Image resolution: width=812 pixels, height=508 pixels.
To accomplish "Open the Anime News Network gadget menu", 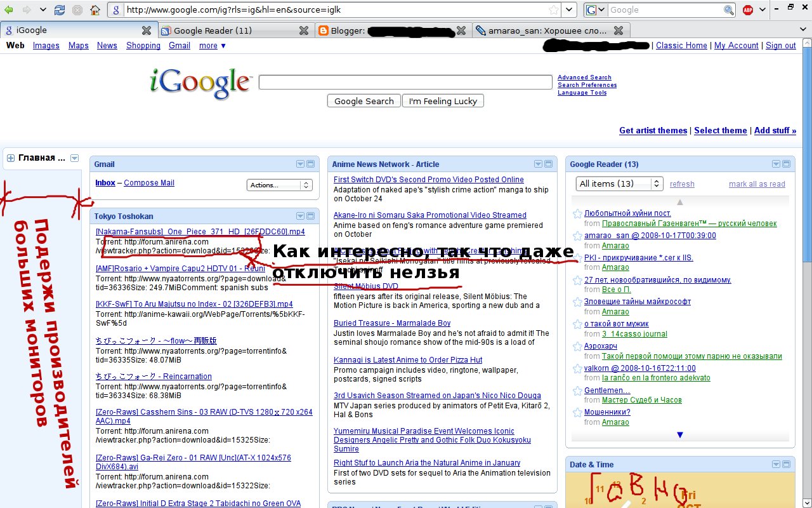I will coord(539,164).
